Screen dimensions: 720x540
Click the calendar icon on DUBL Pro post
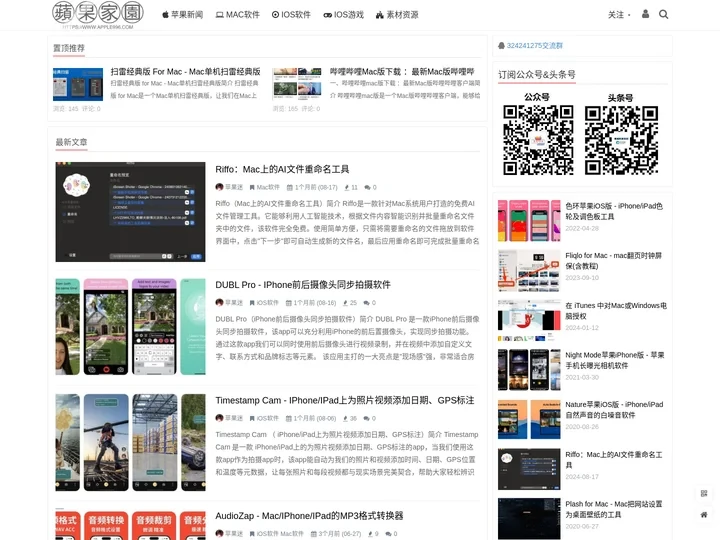(288, 303)
